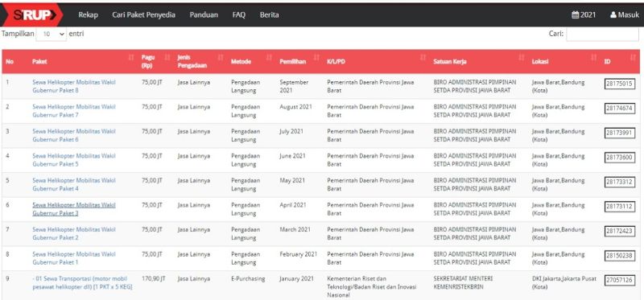644x300 pixels.
Task: Select Kementerian Riset dan Teknologi cell
Action: pyautogui.click(x=372, y=286)
